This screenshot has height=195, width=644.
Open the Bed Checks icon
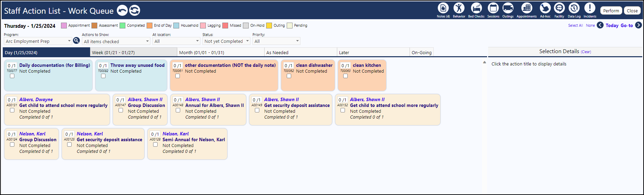point(476,8)
